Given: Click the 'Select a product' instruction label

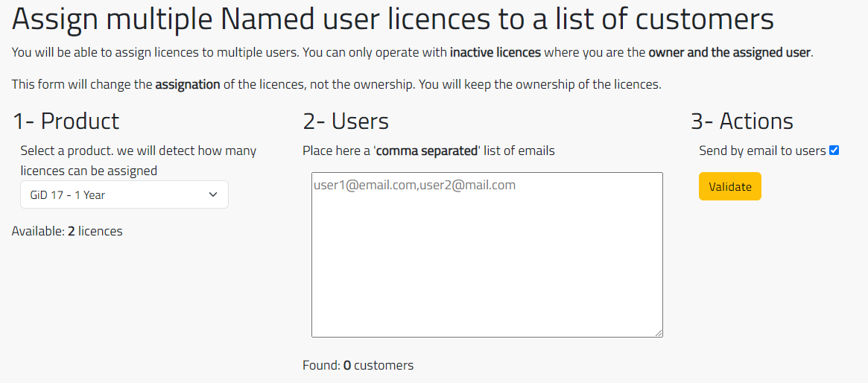Looking at the screenshot, I should point(139,160).
